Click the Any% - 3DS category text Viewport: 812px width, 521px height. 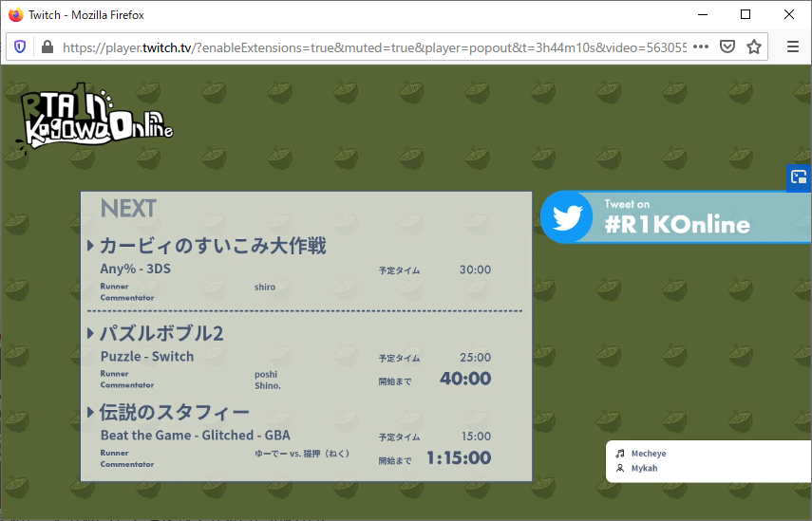[135, 269]
